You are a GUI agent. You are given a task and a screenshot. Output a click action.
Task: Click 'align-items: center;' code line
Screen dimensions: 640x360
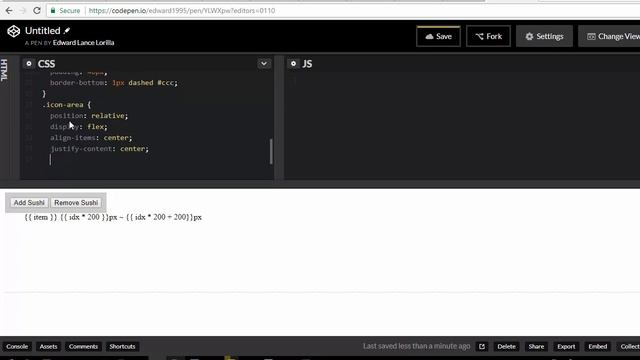(91, 138)
